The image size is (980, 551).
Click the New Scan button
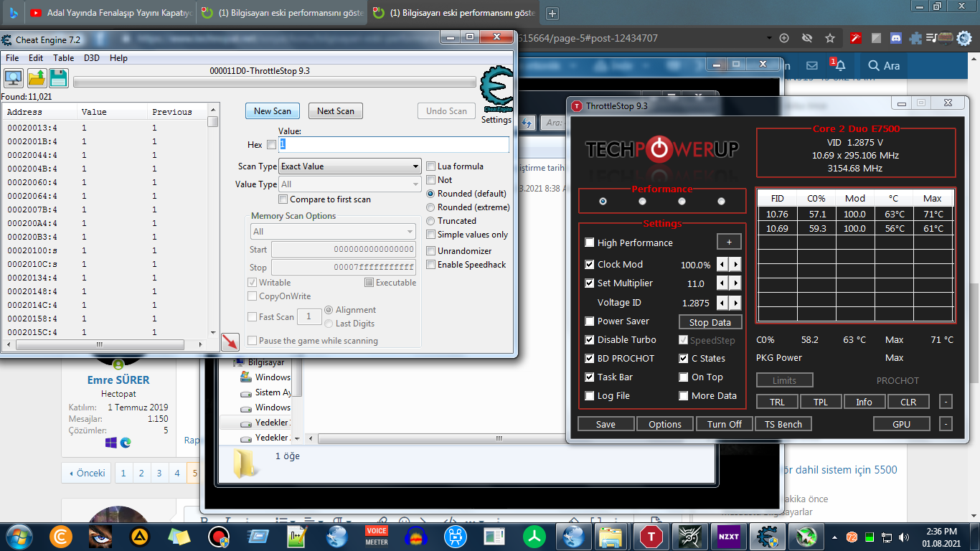tap(273, 111)
